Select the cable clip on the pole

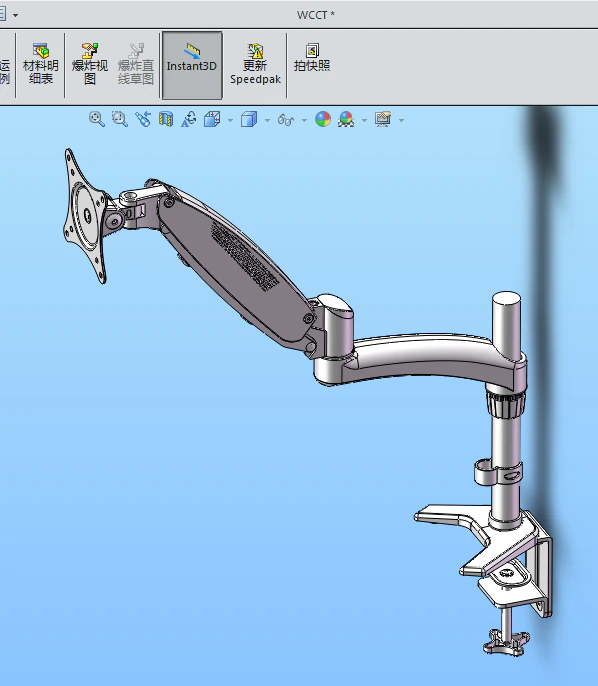498,472
